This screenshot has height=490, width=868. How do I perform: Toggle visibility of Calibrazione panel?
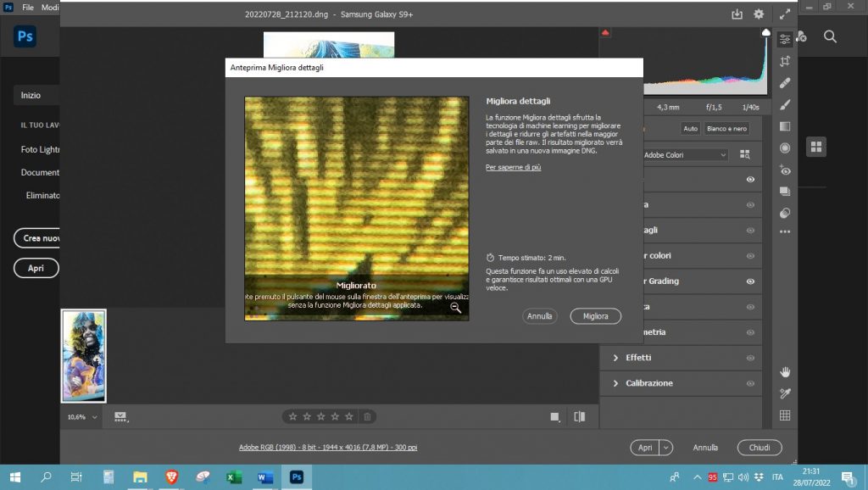click(750, 383)
